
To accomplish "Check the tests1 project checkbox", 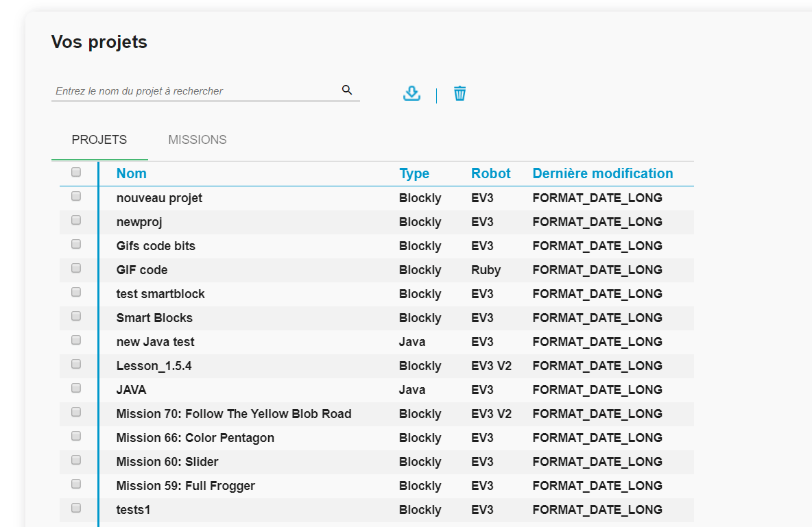I will point(76,508).
